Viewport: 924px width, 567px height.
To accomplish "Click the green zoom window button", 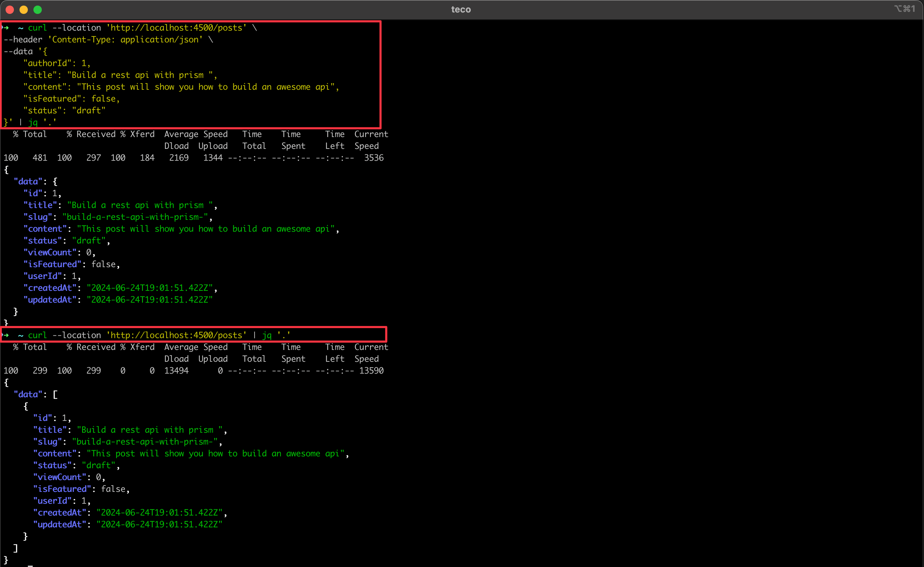I will click(38, 10).
